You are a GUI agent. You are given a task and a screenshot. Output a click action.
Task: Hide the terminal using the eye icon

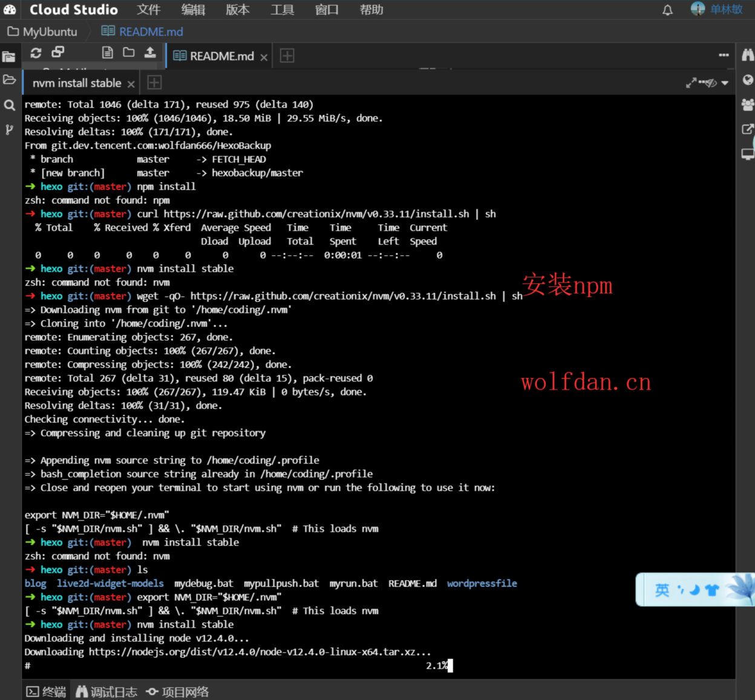(x=711, y=82)
